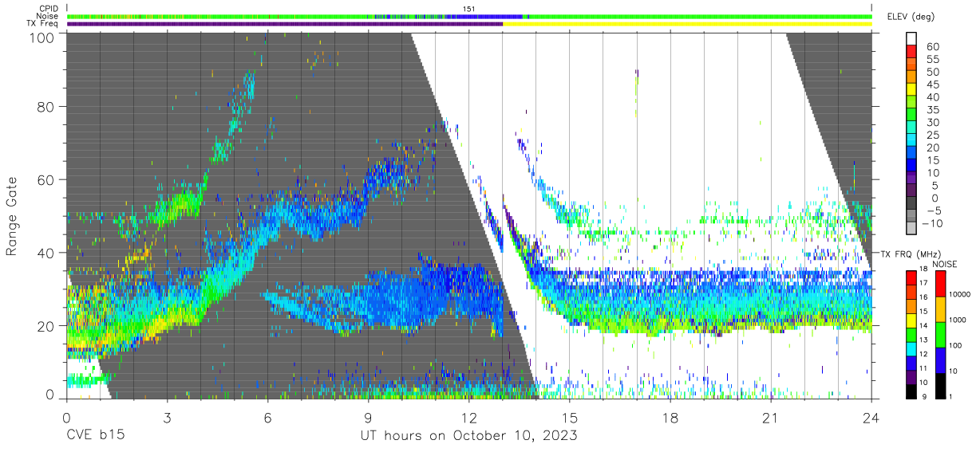980x452 pixels.
Task: Click the 'CPID' row label
Action: coord(47,9)
